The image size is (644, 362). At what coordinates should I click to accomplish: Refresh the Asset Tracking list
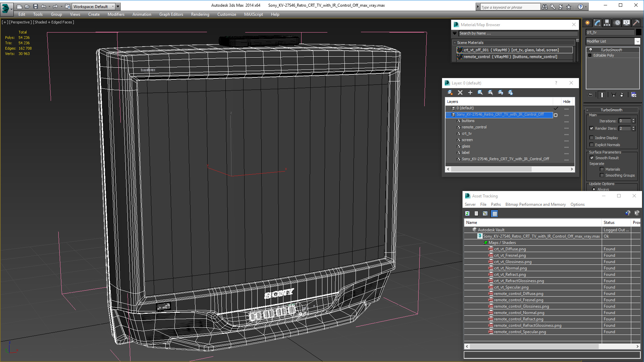pyautogui.click(x=467, y=214)
